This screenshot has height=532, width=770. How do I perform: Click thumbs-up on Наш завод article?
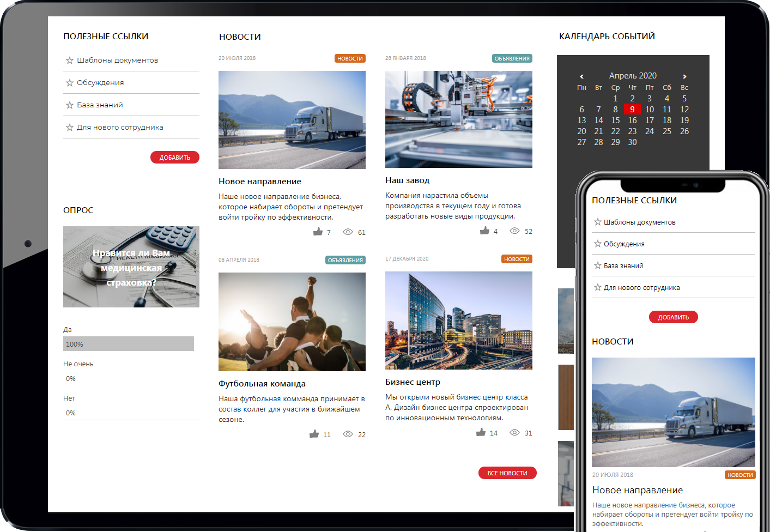tap(484, 231)
